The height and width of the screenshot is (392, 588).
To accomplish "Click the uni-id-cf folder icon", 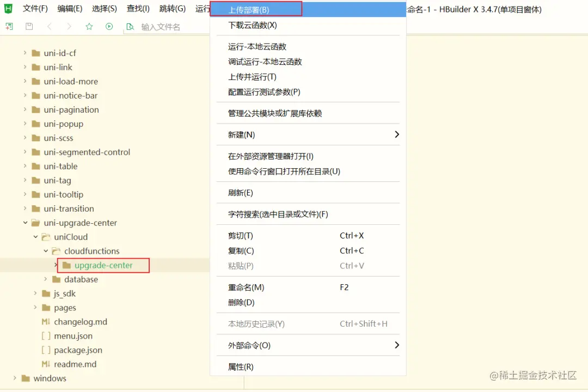I will (36, 53).
